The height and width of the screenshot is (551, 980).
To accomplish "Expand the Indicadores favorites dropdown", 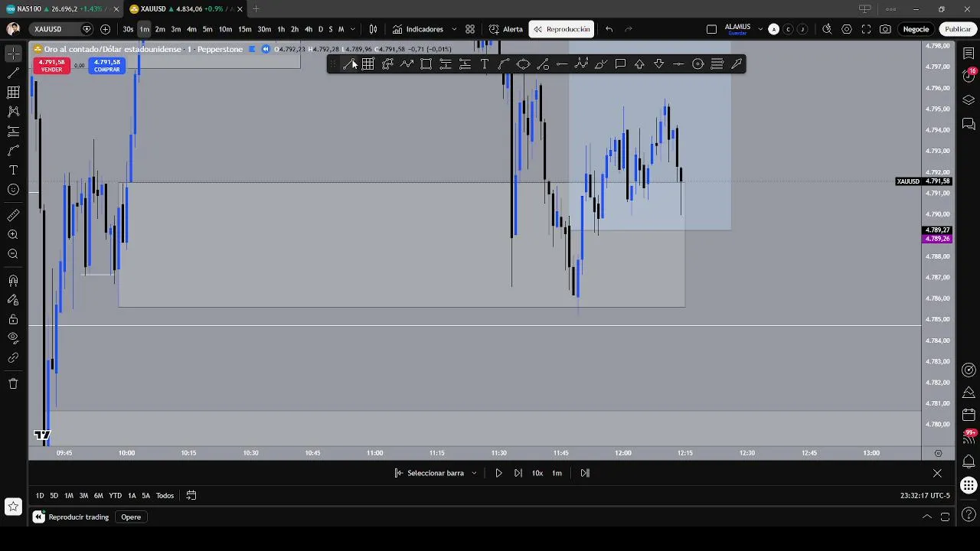I will coord(454,29).
